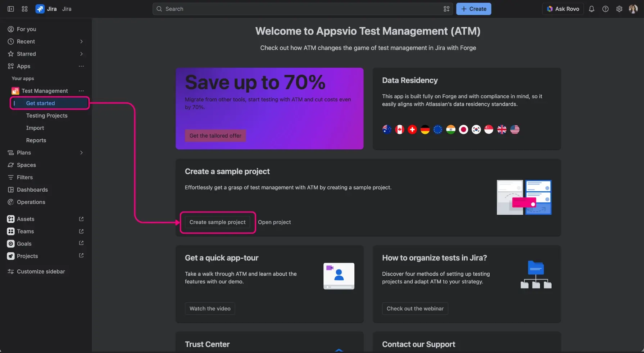Screen dimensions: 644x353
Task: Click the South Korea flag icon
Action: (x=476, y=129)
